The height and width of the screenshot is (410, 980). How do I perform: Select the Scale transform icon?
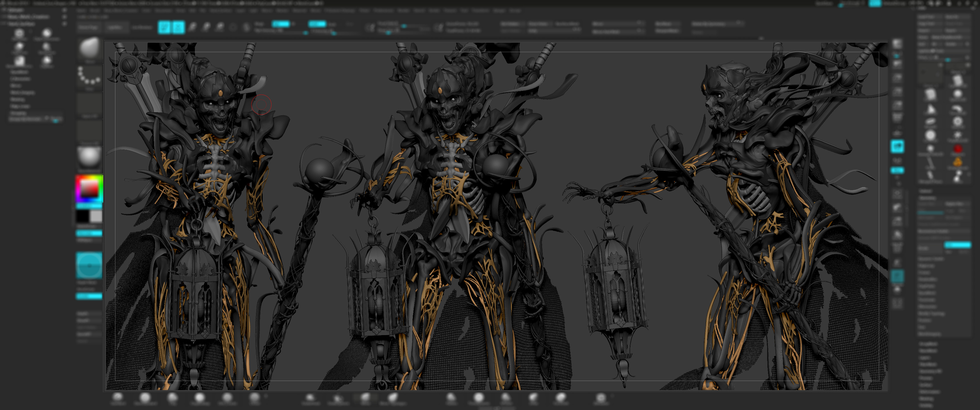(x=206, y=27)
